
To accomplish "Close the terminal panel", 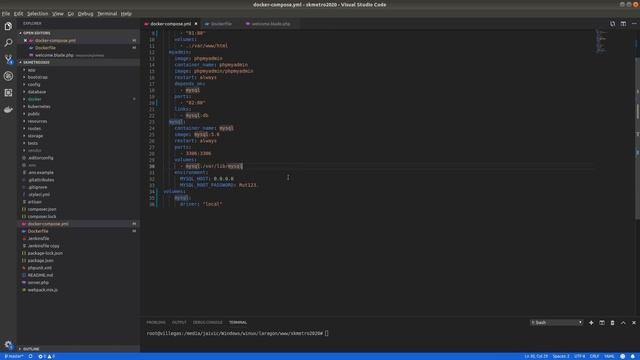I will click(x=634, y=322).
